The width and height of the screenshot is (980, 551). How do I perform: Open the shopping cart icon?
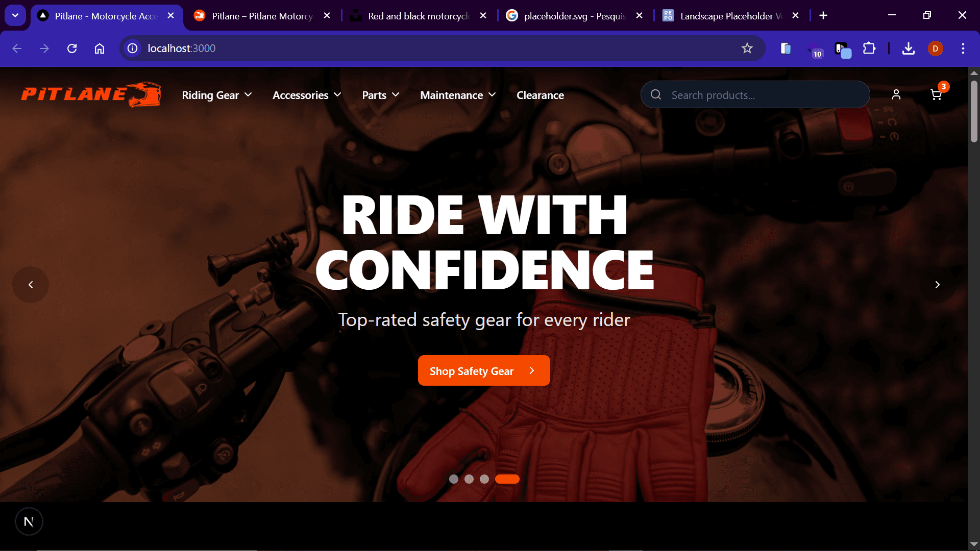pos(936,95)
